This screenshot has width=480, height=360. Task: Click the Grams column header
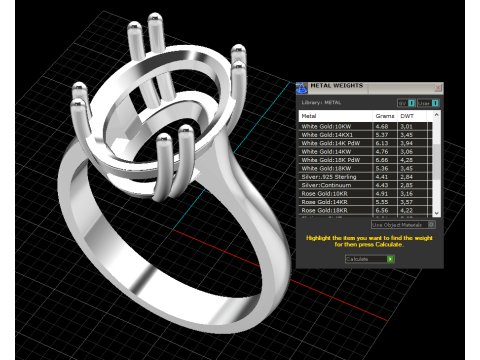point(385,116)
